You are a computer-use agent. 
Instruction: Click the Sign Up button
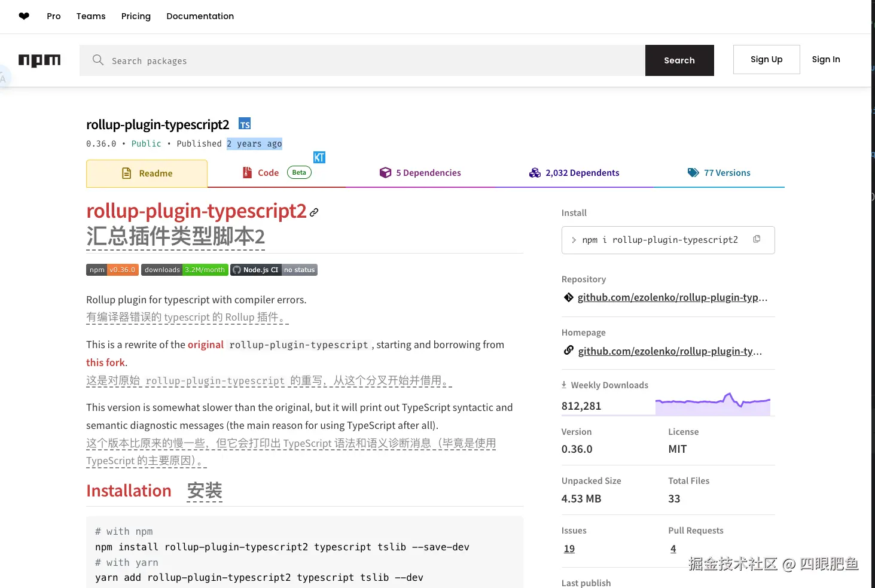tap(767, 59)
